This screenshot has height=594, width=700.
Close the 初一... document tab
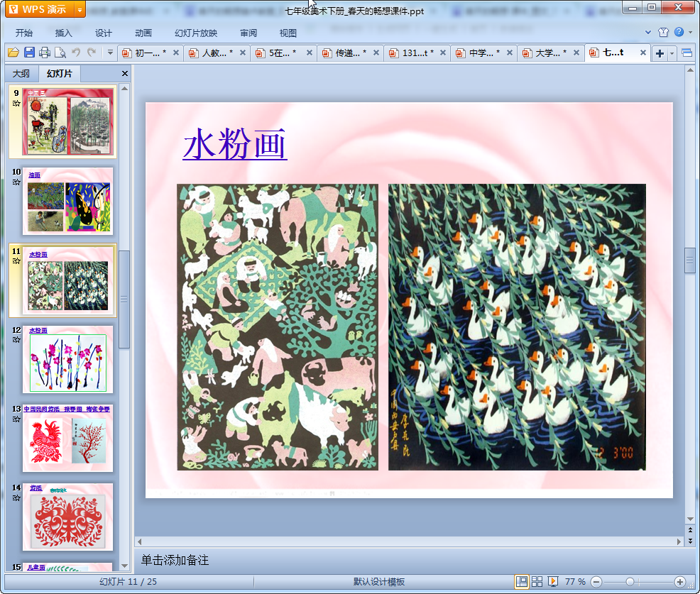[176, 53]
